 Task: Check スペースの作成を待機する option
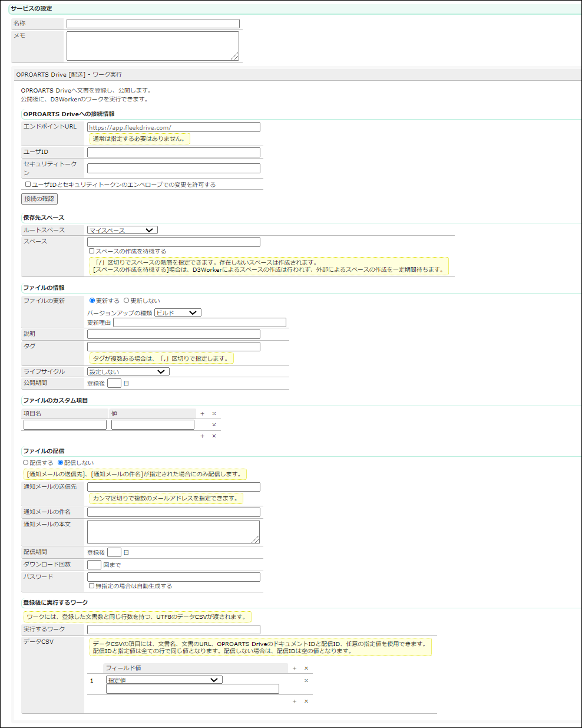92,251
